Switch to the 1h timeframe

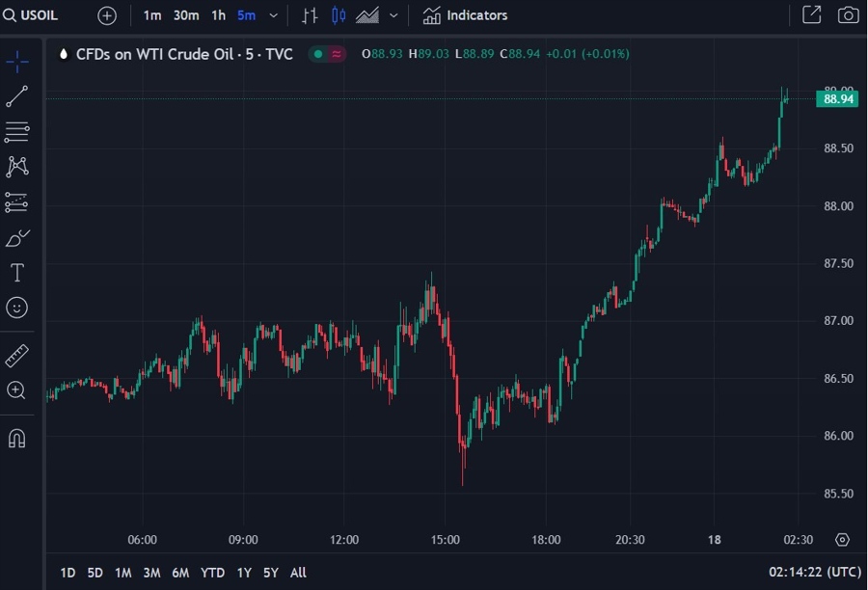(217, 14)
